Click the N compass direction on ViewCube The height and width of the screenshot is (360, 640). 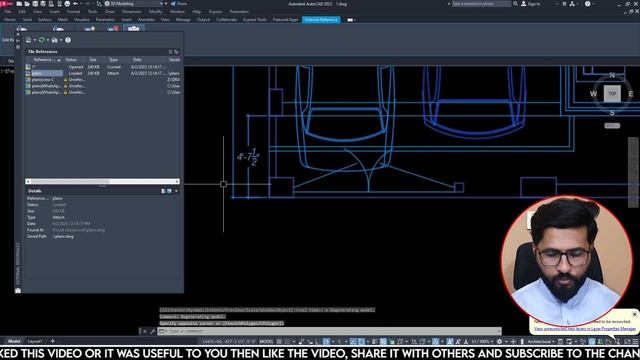[x=612, y=75]
